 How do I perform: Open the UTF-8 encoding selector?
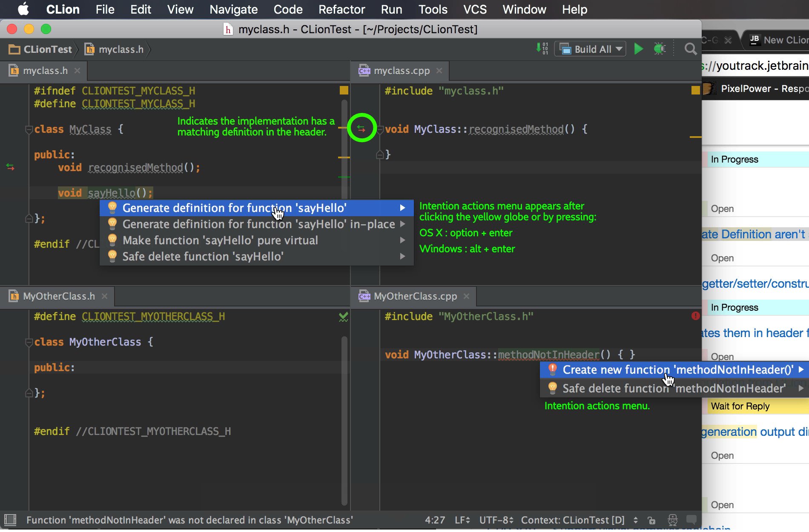click(x=496, y=520)
